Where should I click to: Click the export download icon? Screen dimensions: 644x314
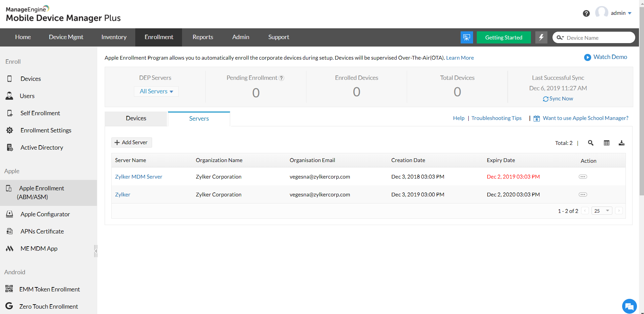coord(621,143)
